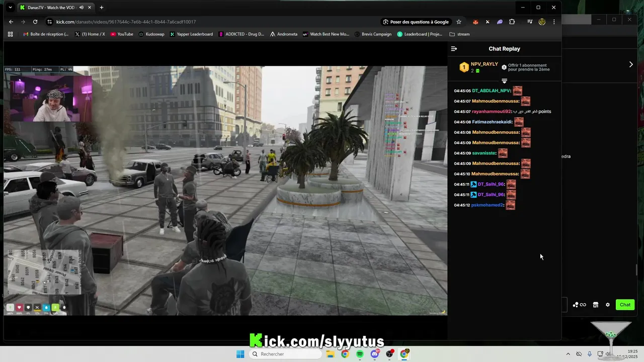Screen dimensions: 644x362
Task: Reload the Kick VOD page
Action: pos(35,22)
